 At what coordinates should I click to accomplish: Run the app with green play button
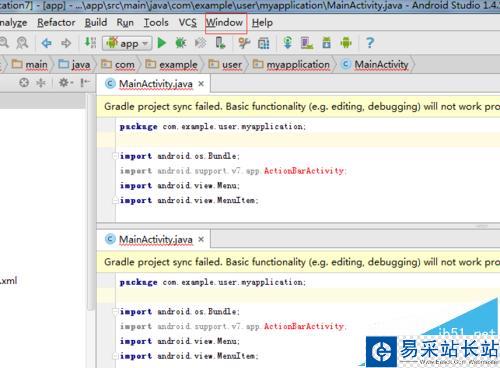(x=162, y=43)
